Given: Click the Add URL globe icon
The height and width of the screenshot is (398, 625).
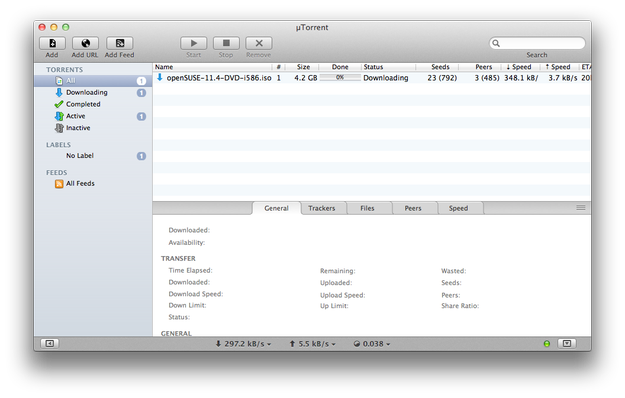Looking at the screenshot, I should 85,43.
